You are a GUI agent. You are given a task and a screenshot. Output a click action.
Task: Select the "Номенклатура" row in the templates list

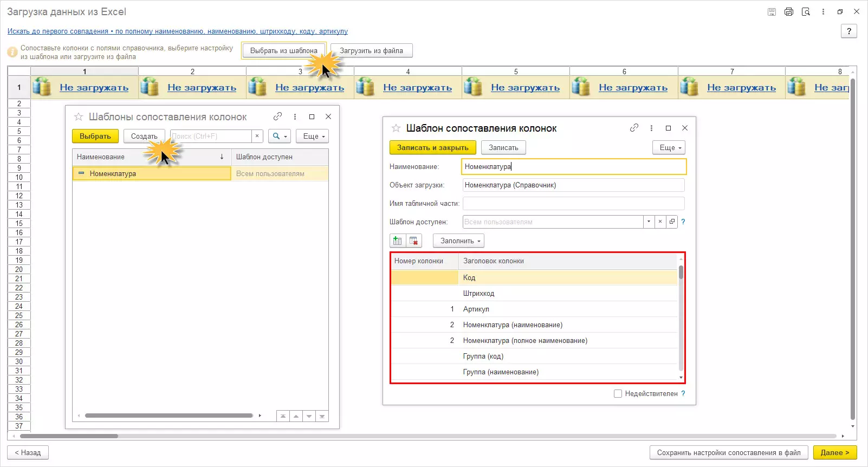click(200, 173)
